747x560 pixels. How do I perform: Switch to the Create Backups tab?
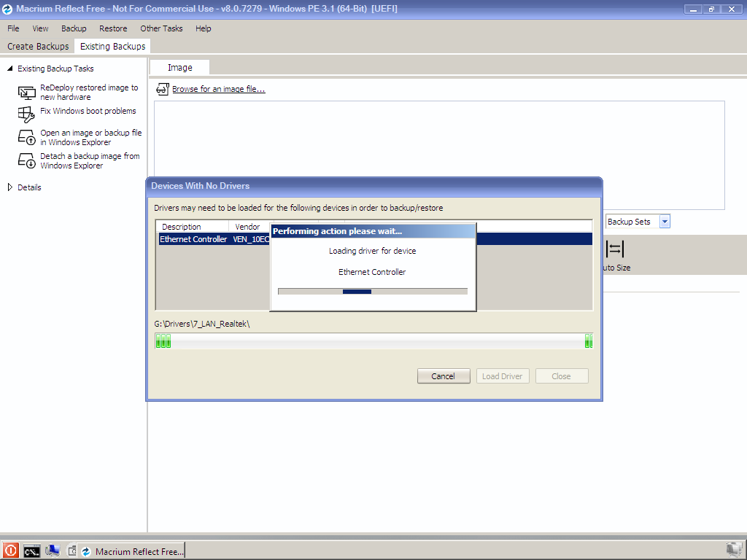(38, 46)
